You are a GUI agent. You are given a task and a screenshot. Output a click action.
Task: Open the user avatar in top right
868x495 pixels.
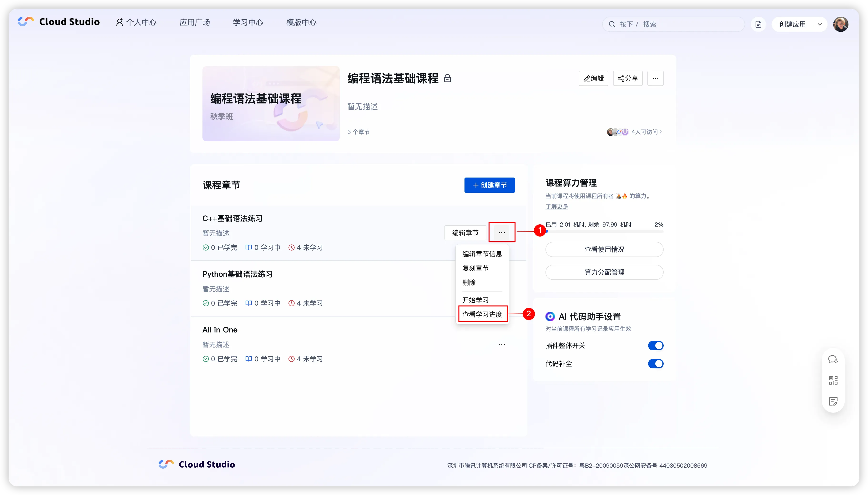pos(840,24)
